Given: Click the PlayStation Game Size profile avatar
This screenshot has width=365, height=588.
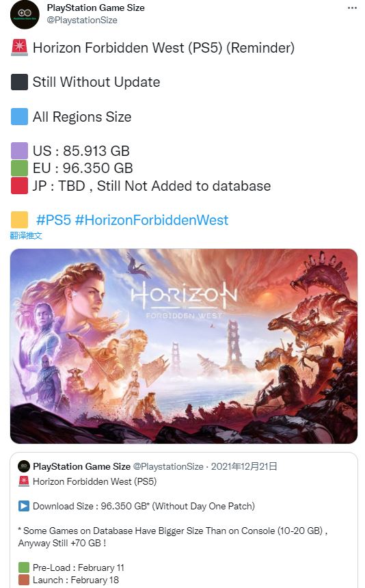Looking at the screenshot, I should [25, 14].
